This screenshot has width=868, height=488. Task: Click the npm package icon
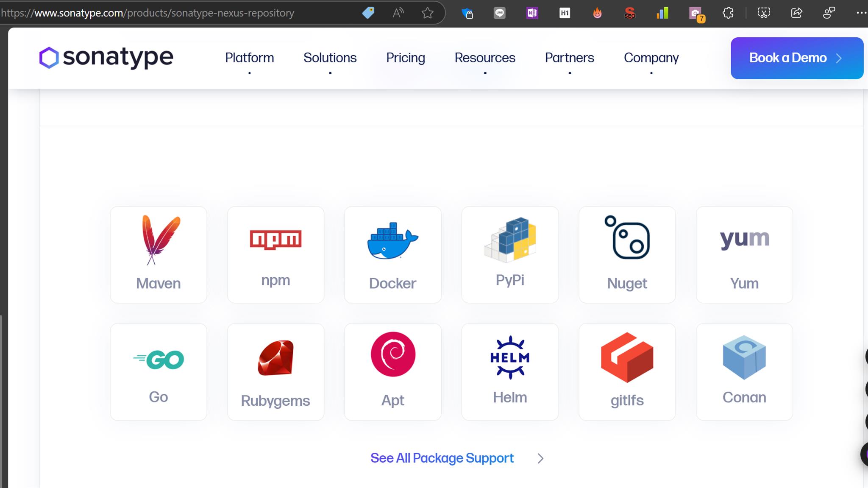tap(275, 238)
